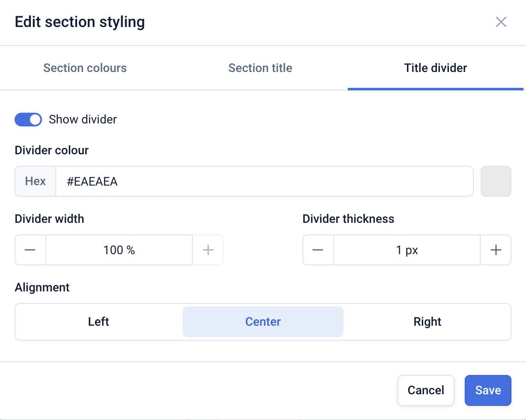Click the divider colour hex input field

click(264, 181)
